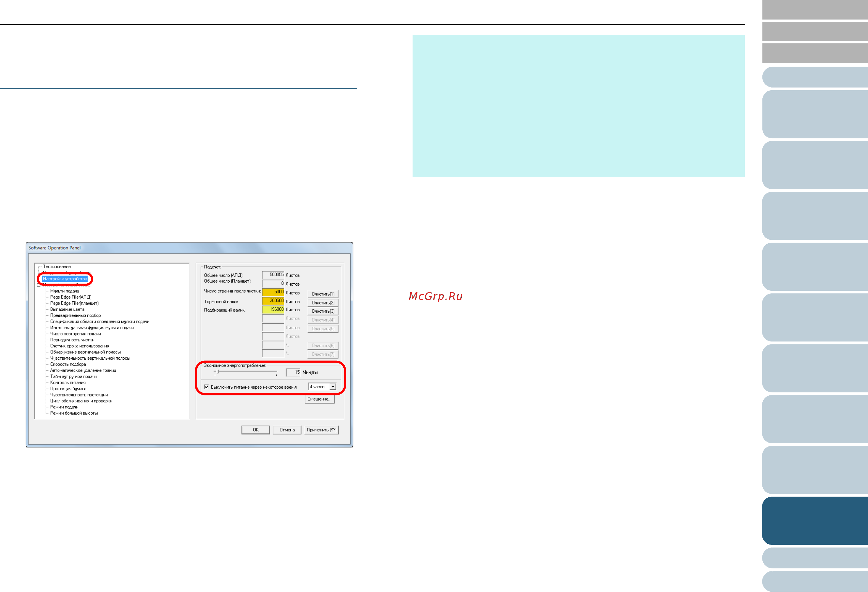868x592 pixels.
Task: Toggle 'Выключить питание через некоторое время' checkbox
Action: click(207, 387)
